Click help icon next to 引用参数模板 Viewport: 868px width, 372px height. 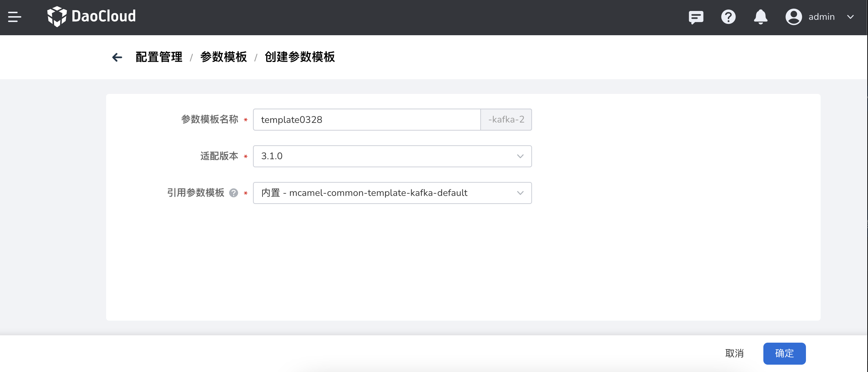coord(234,193)
